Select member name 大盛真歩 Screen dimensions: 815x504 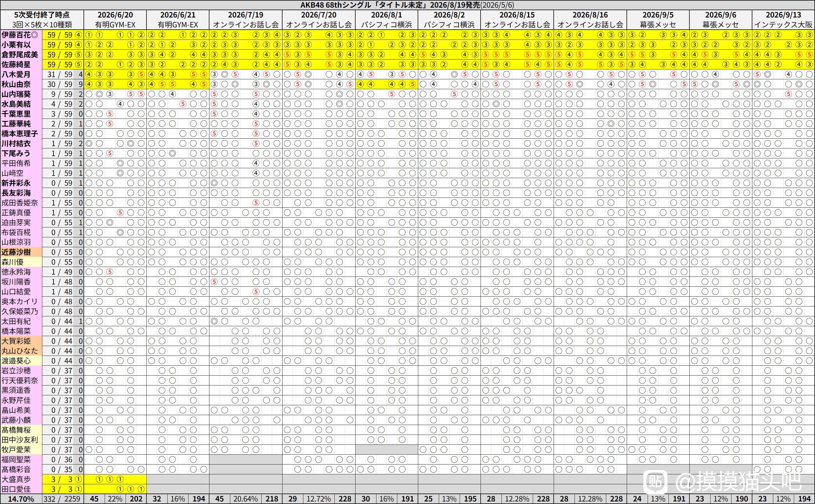(16, 479)
